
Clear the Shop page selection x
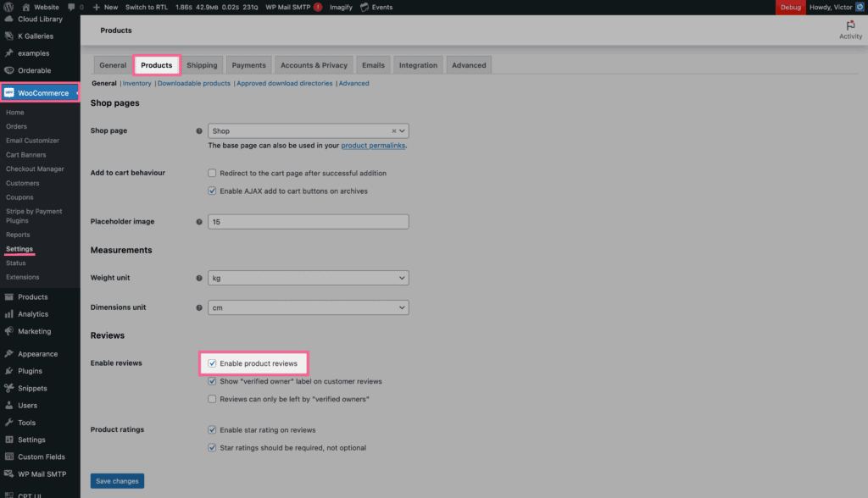[x=394, y=131]
